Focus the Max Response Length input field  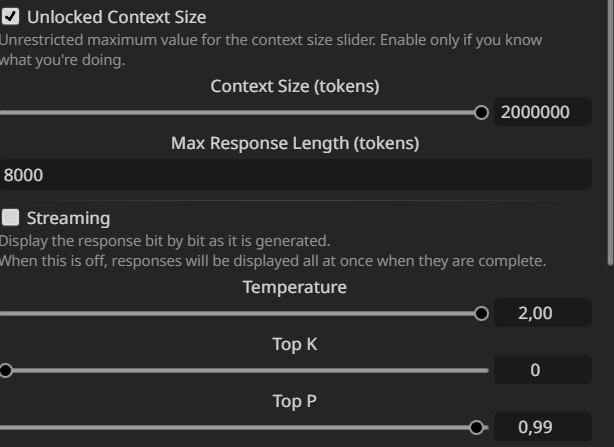click(x=295, y=175)
